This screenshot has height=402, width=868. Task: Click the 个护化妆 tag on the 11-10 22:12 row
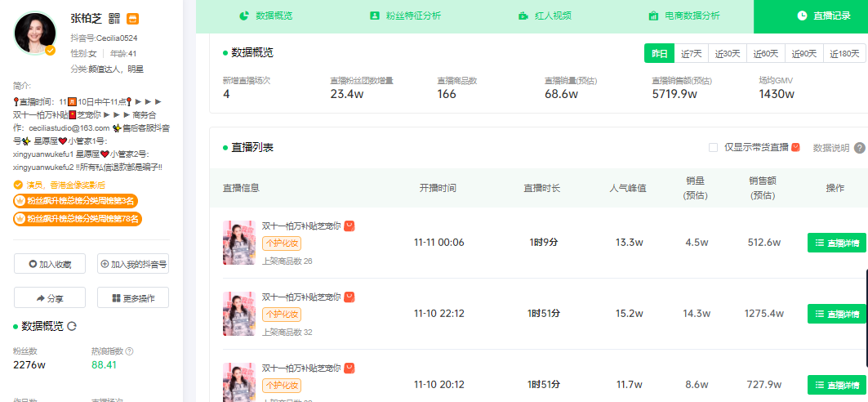click(282, 314)
